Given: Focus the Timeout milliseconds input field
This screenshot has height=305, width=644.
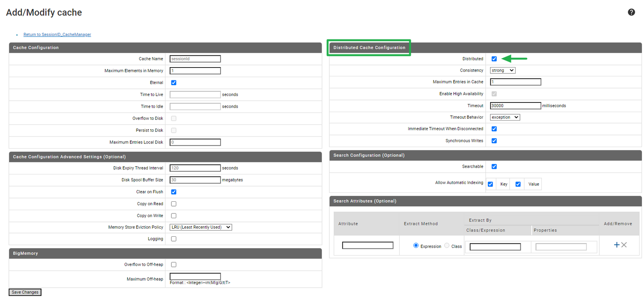Looking at the screenshot, I should click(x=515, y=106).
